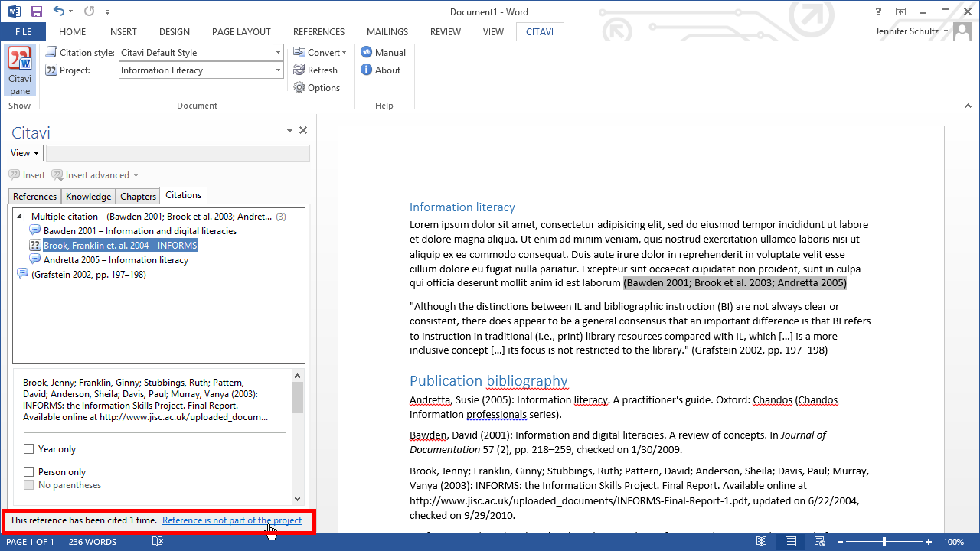This screenshot has width=980, height=551.
Task: Switch to the Knowledge tab
Action: pyautogui.click(x=88, y=197)
